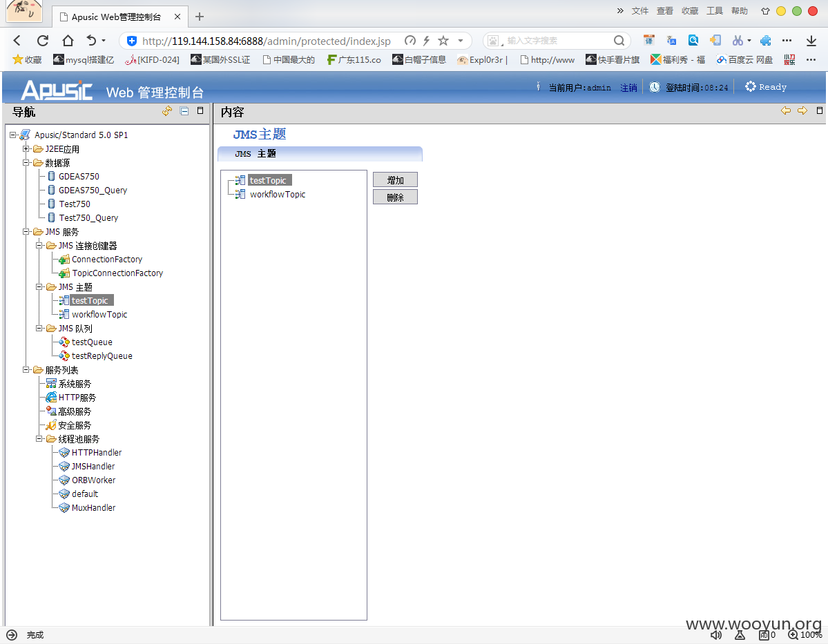
Task: Collapse the Apusic/Standard 5.0 SP1 root
Action: click(12, 135)
